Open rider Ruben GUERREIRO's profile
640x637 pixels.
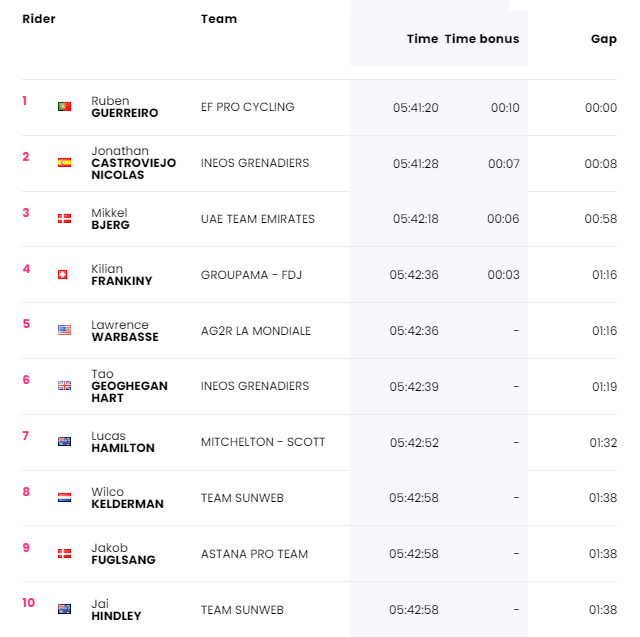click(x=124, y=107)
